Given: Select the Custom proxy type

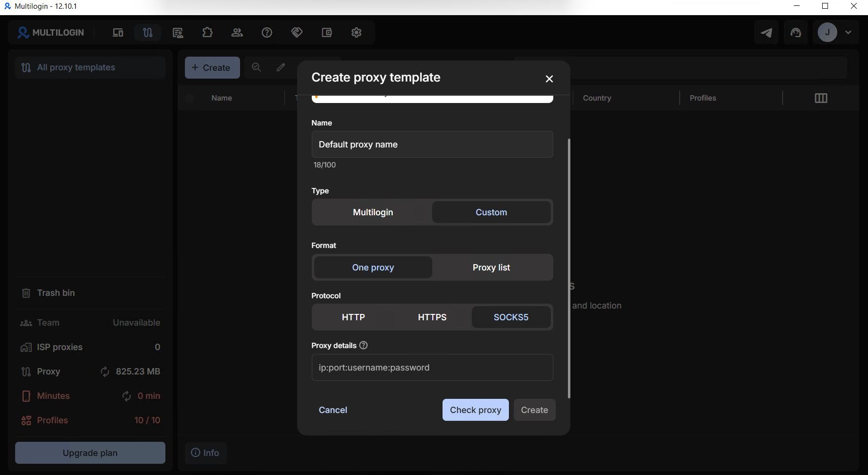Looking at the screenshot, I should click(491, 212).
